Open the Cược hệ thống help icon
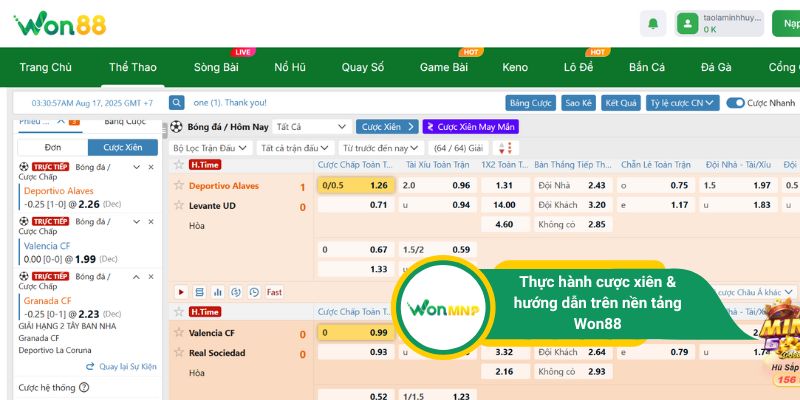The image size is (800, 400). pos(84,388)
